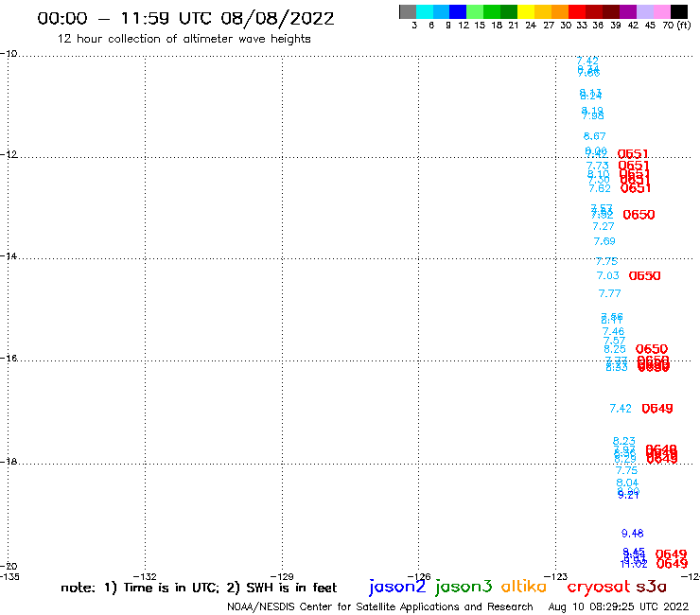Click the 'Time is in UTC; SWH is in feet' note
This screenshot has height=615, width=700.
coord(199,588)
